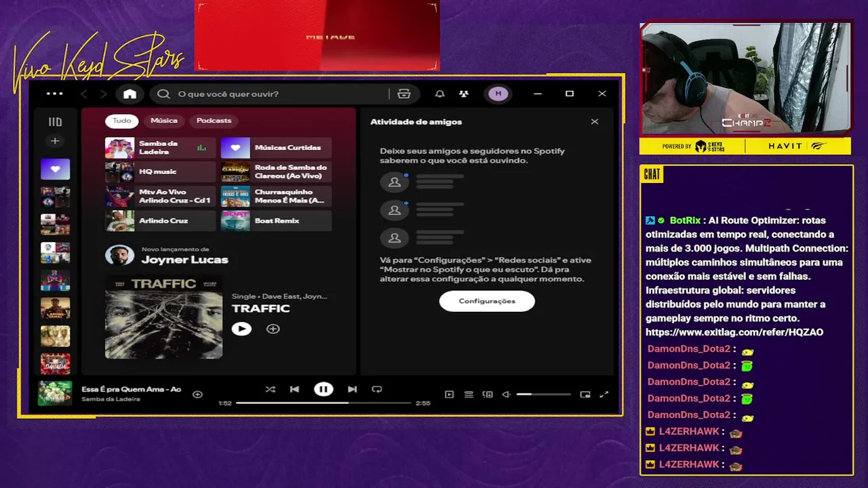Open connect to a device icon
The image size is (868, 488).
tap(488, 394)
